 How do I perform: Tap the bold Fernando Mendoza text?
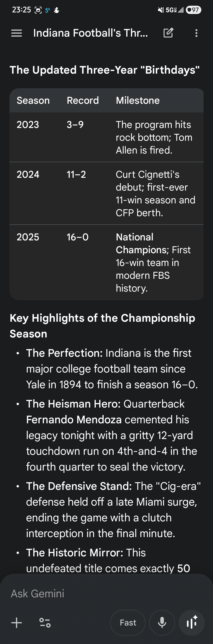click(74, 420)
